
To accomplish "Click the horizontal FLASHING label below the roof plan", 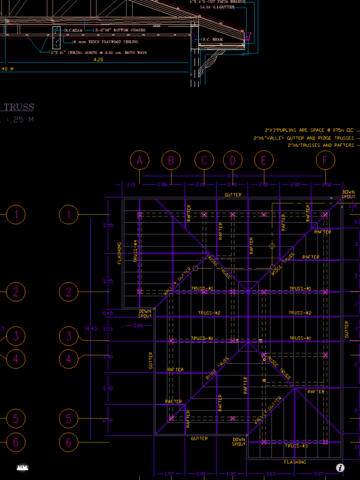I will point(295,462).
